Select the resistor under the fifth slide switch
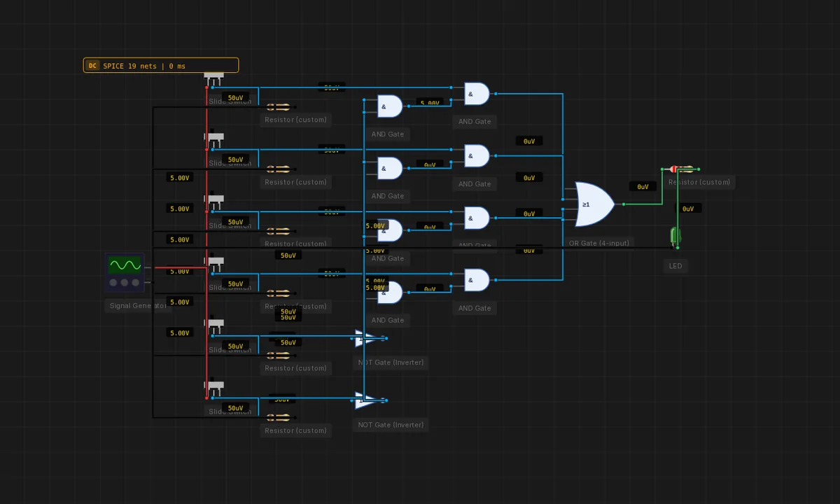 pyautogui.click(x=279, y=356)
